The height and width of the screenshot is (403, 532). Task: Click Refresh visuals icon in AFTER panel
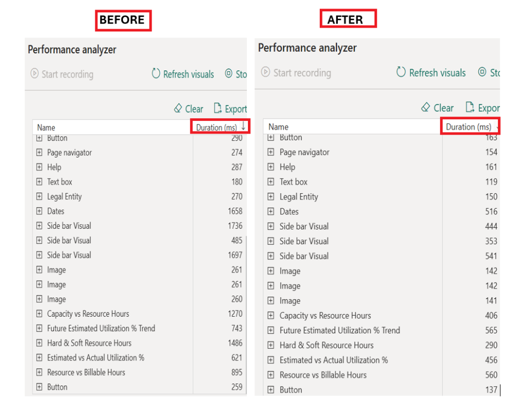pos(402,72)
